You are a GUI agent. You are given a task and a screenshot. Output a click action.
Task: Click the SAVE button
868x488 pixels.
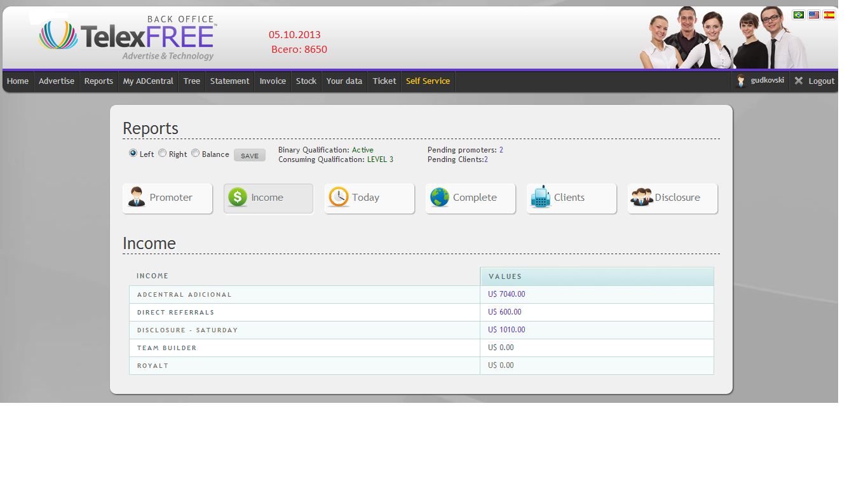[x=250, y=155]
